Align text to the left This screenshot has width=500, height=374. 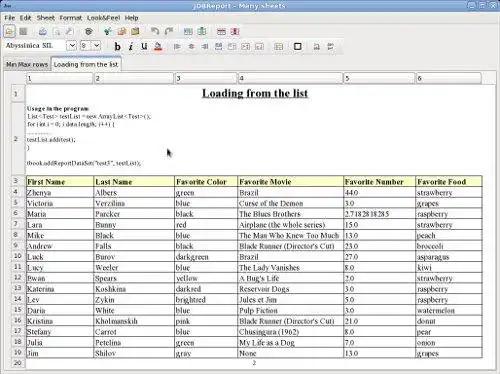click(x=177, y=47)
